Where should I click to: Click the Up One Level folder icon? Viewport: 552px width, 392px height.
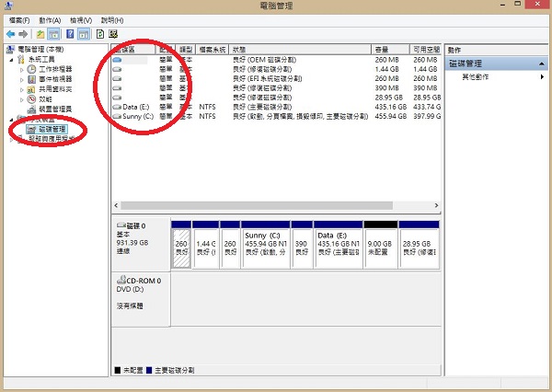point(40,34)
